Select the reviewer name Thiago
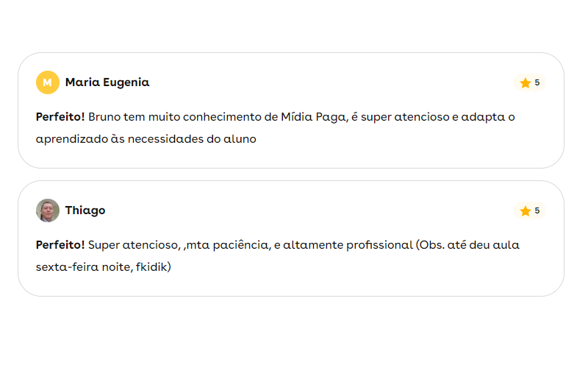Image resolution: width=588 pixels, height=368 pixels. (x=85, y=210)
